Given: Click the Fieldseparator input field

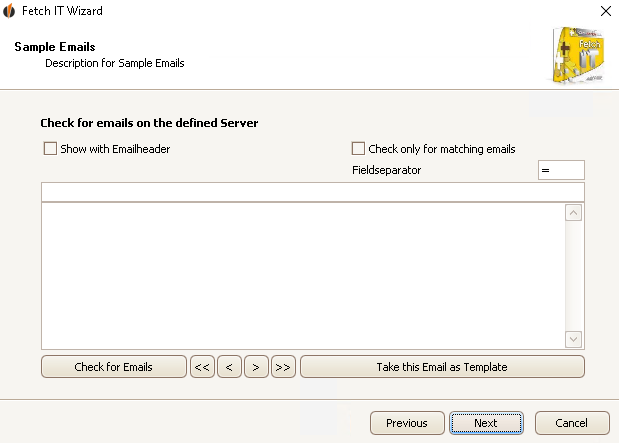Looking at the screenshot, I should pos(561,170).
